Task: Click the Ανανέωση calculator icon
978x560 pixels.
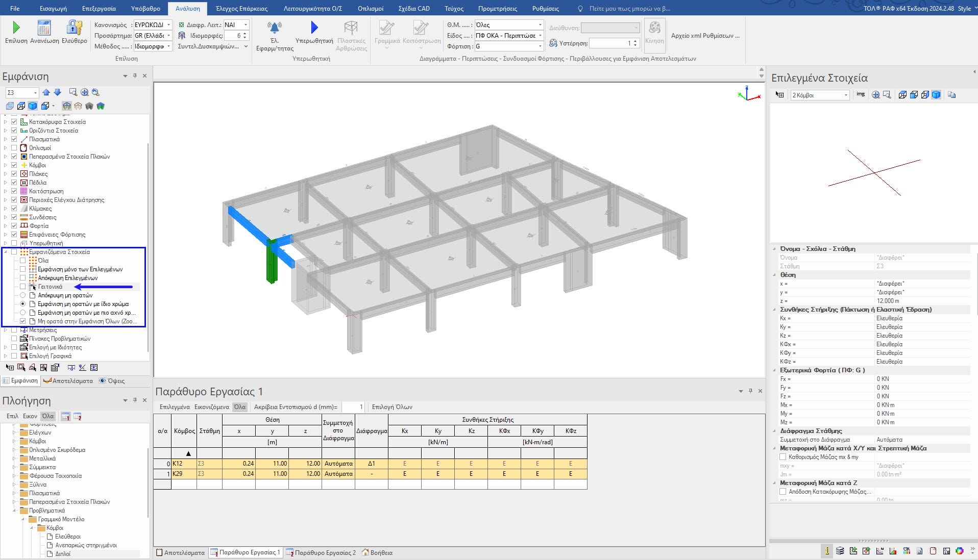Action: tap(44, 28)
